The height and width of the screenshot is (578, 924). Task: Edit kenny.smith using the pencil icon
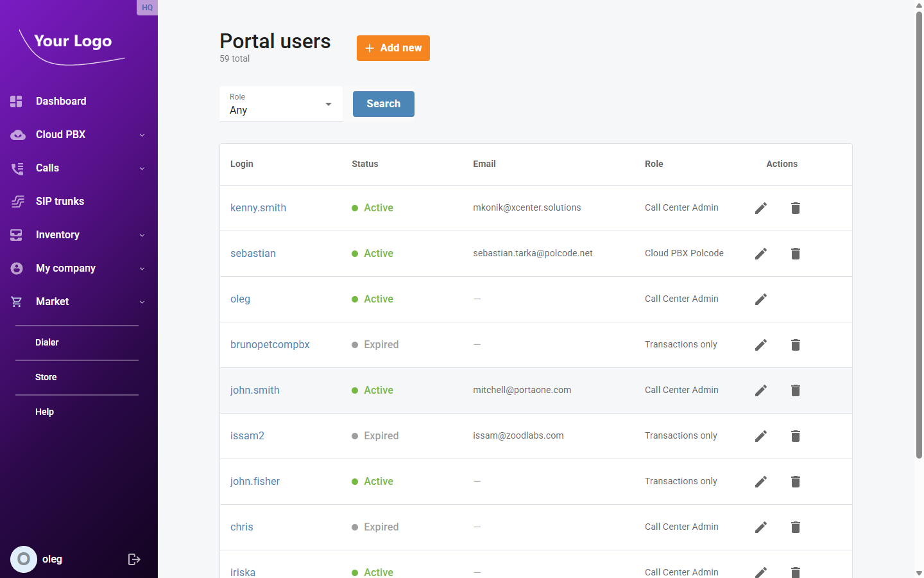(760, 207)
